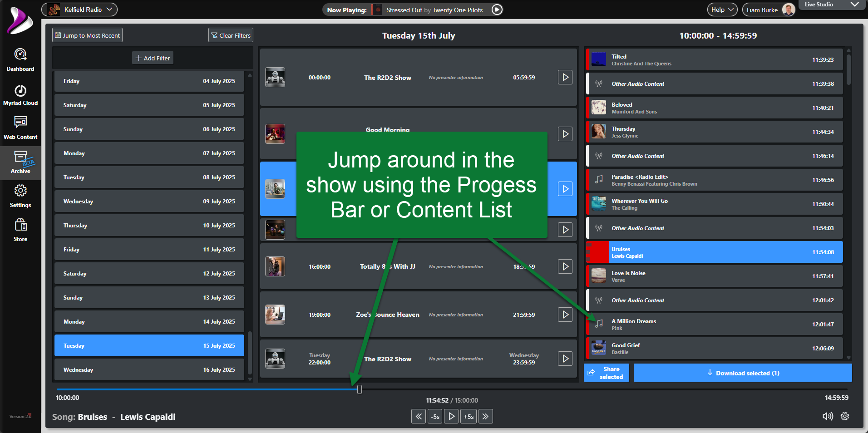This screenshot has width=868, height=433.
Task: Open the Help dropdown menu
Action: [x=722, y=10]
